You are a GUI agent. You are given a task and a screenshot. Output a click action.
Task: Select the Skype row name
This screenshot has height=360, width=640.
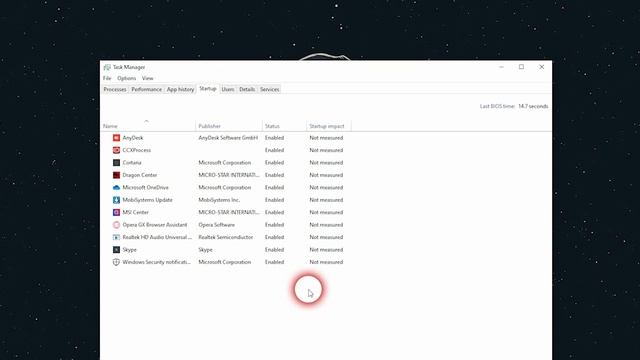[x=129, y=250]
